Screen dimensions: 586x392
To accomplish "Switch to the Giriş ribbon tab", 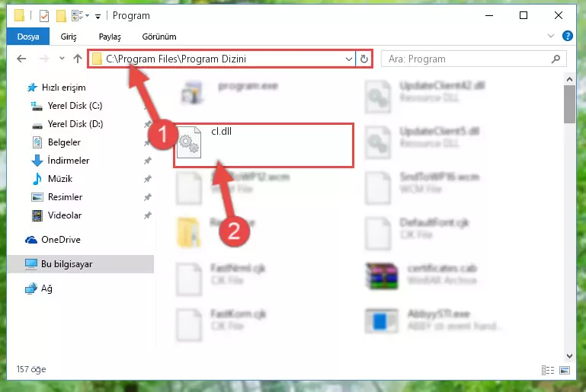I will pos(69,37).
